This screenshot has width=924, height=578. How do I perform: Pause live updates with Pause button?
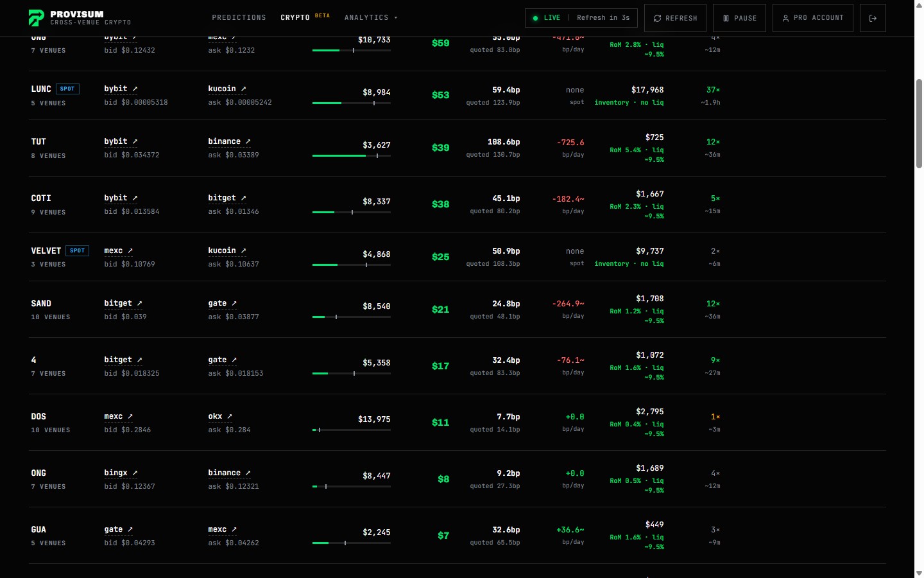tap(740, 18)
